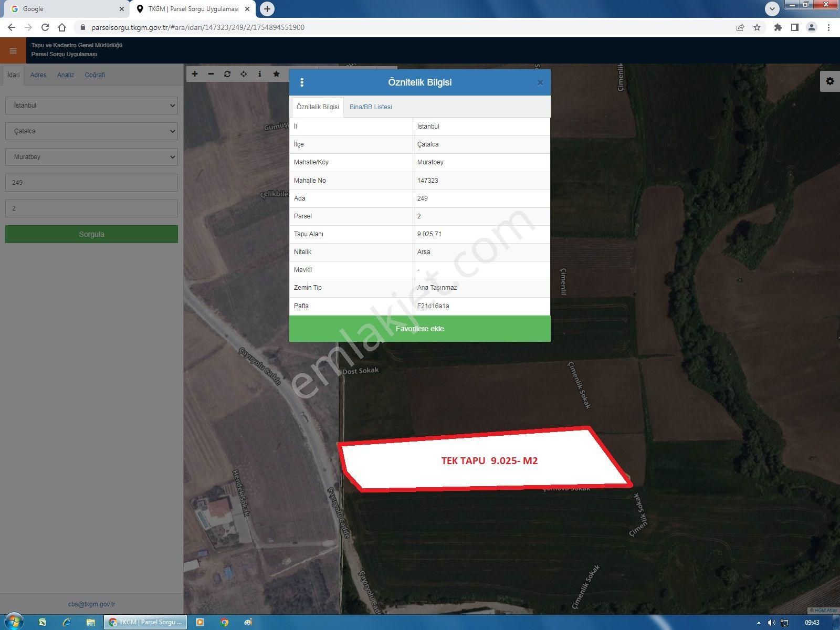Open a new browser tab
Image resolution: width=840 pixels, height=630 pixels.
coord(267,9)
